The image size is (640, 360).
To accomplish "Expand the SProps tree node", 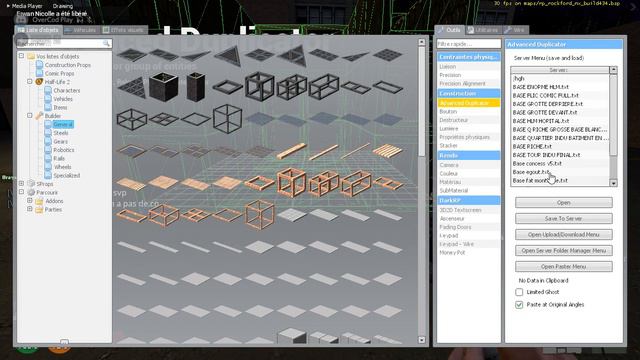I will [21, 183].
